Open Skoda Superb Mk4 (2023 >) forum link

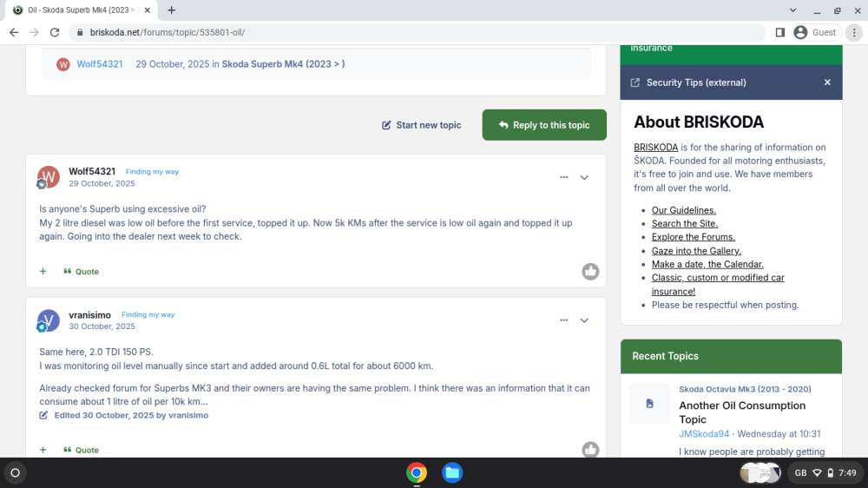tap(283, 63)
